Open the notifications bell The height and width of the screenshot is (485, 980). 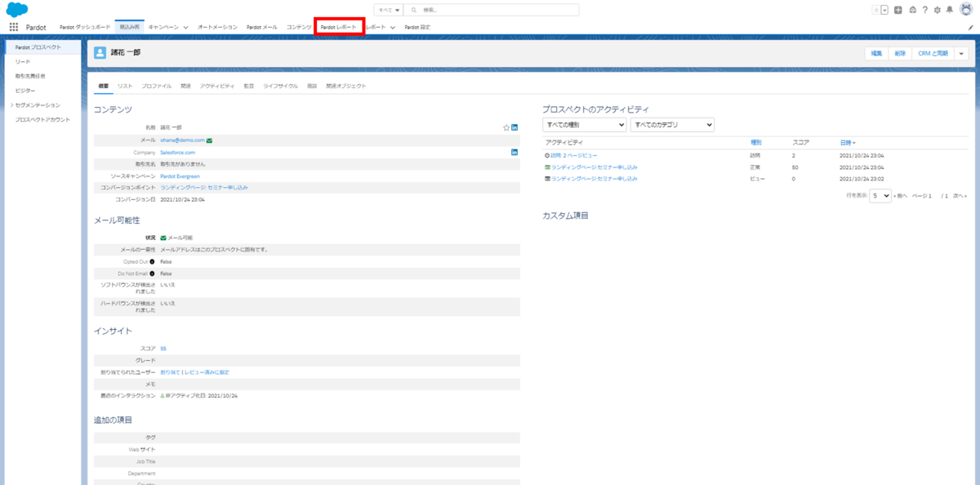[x=949, y=10]
